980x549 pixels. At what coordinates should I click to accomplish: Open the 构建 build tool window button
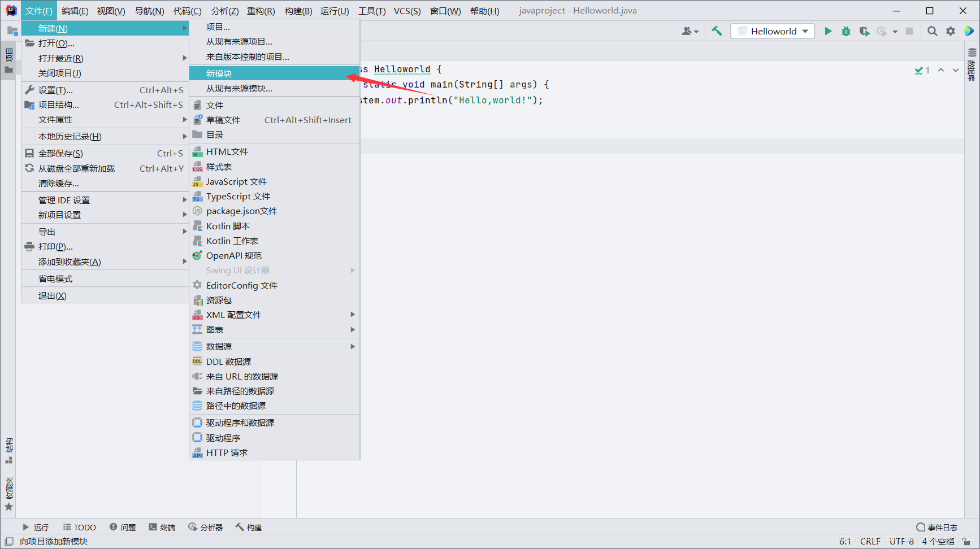pyautogui.click(x=249, y=527)
